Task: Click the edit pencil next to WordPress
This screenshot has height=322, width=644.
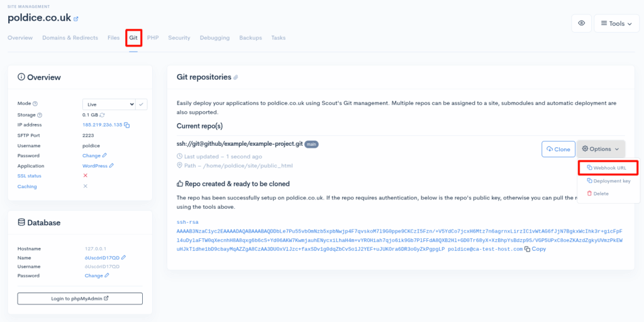Action: [x=111, y=165]
